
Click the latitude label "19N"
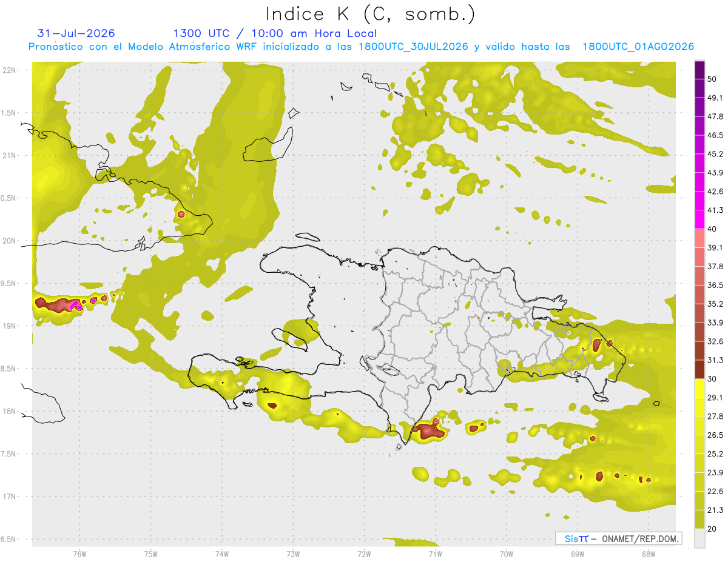(x=9, y=326)
